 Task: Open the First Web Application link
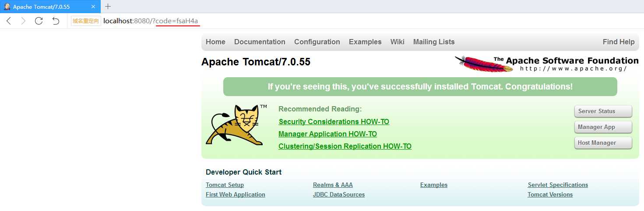click(236, 194)
